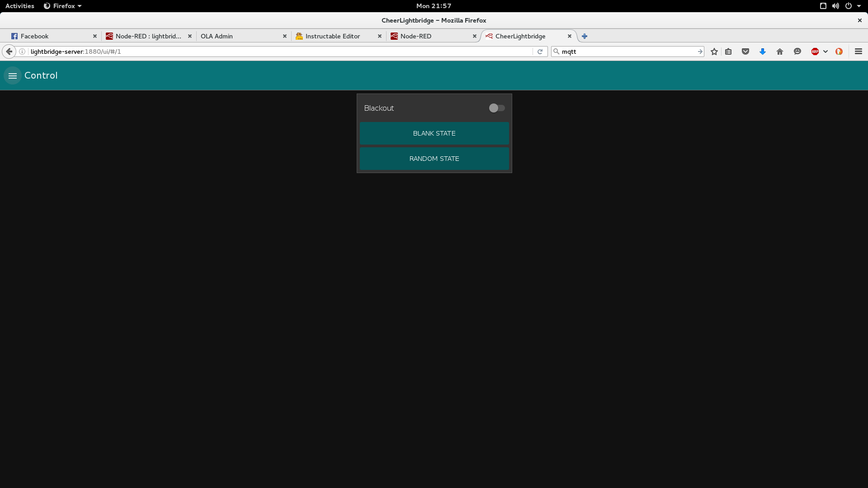Open the chat bubble toolbar icon
This screenshot has width=868, height=488.
[797, 52]
